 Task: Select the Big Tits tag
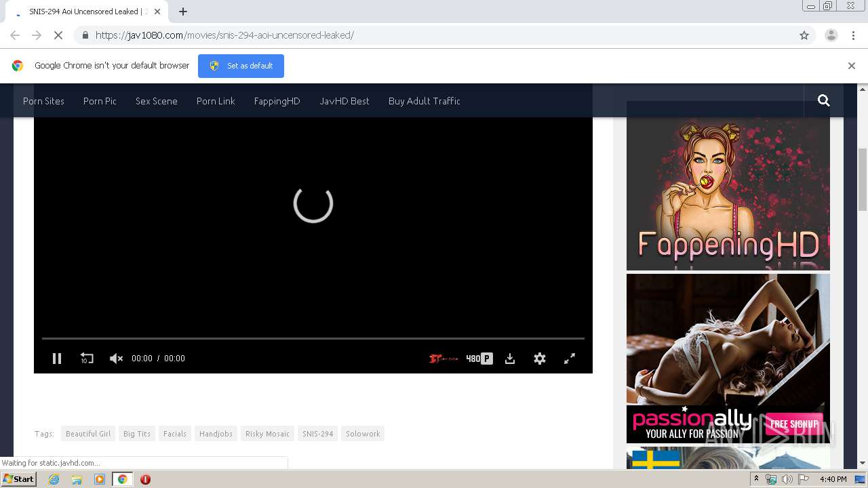137,434
